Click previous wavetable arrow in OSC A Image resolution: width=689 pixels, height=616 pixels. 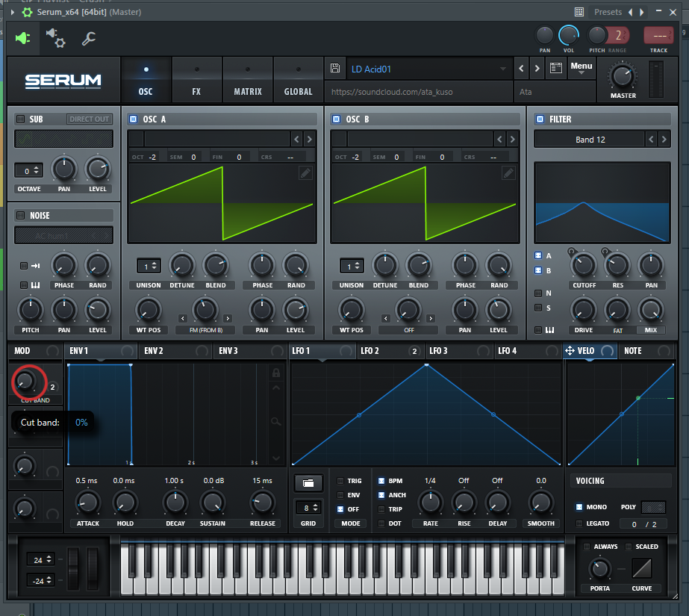(296, 140)
